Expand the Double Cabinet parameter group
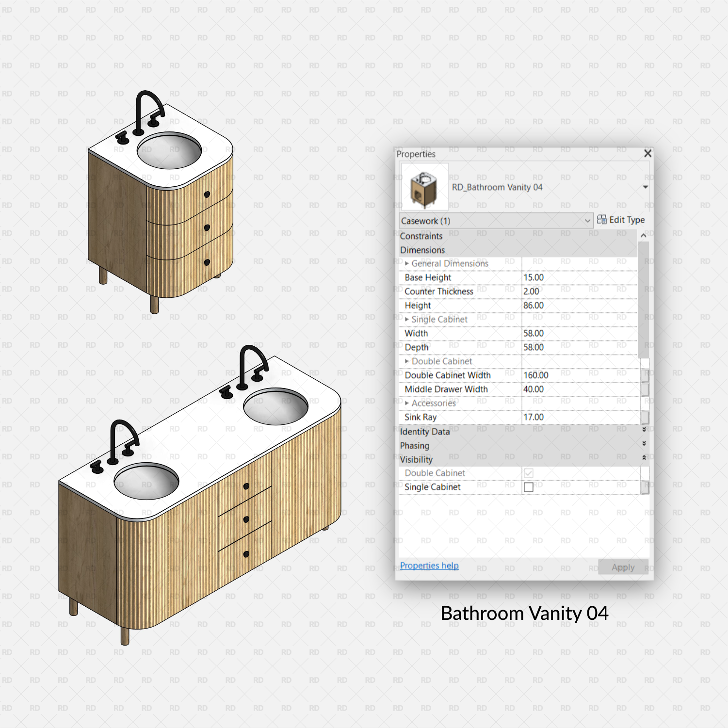This screenshot has width=728, height=728. 406,361
